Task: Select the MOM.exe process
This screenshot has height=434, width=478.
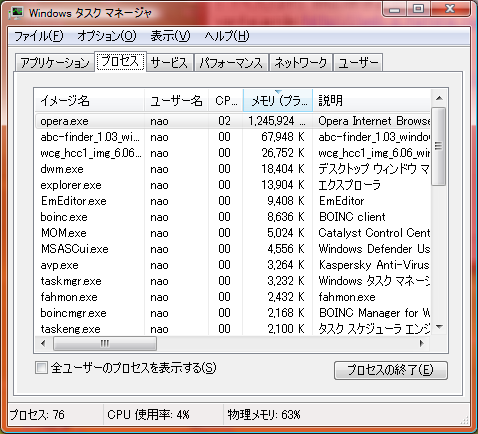Action: click(233, 233)
